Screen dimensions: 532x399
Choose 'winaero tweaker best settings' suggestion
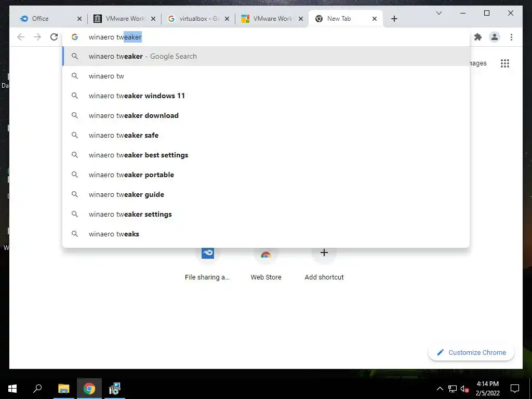click(266, 155)
